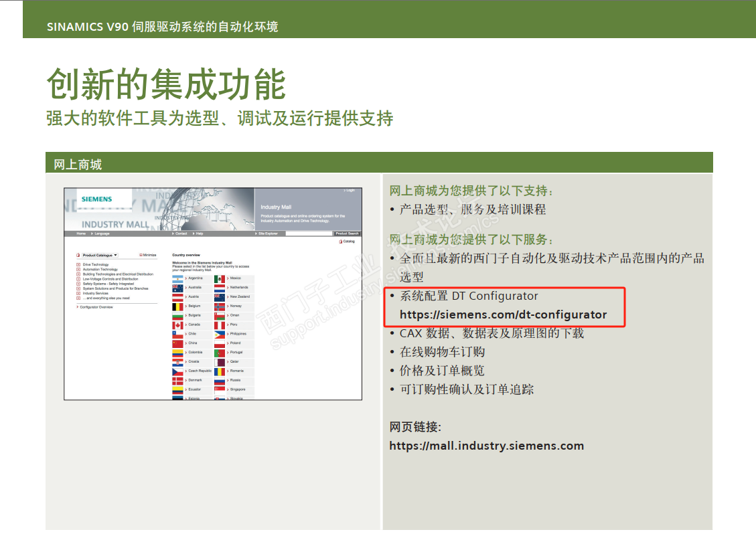Expand '... and everything else you need'
This screenshot has height=540, width=756.
[78, 298]
